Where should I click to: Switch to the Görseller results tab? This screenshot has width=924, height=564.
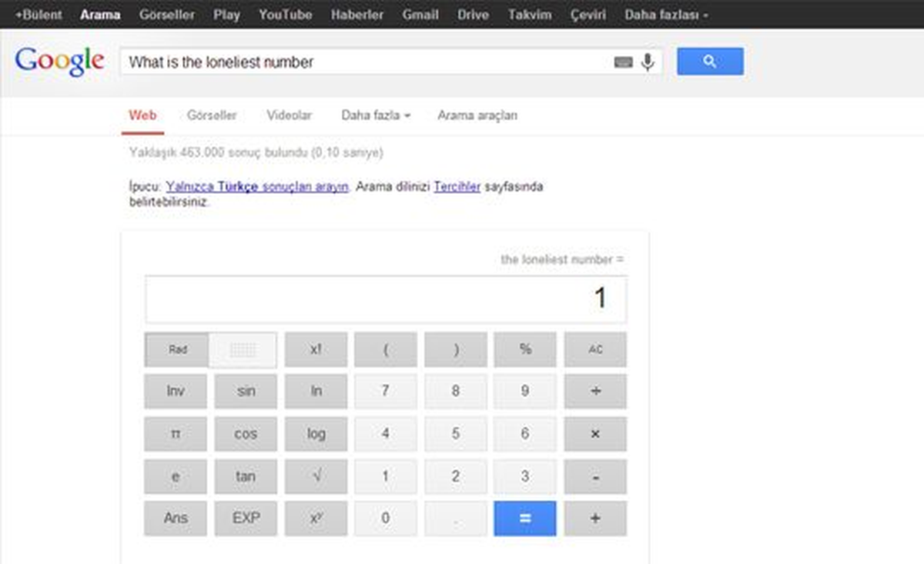(x=212, y=115)
